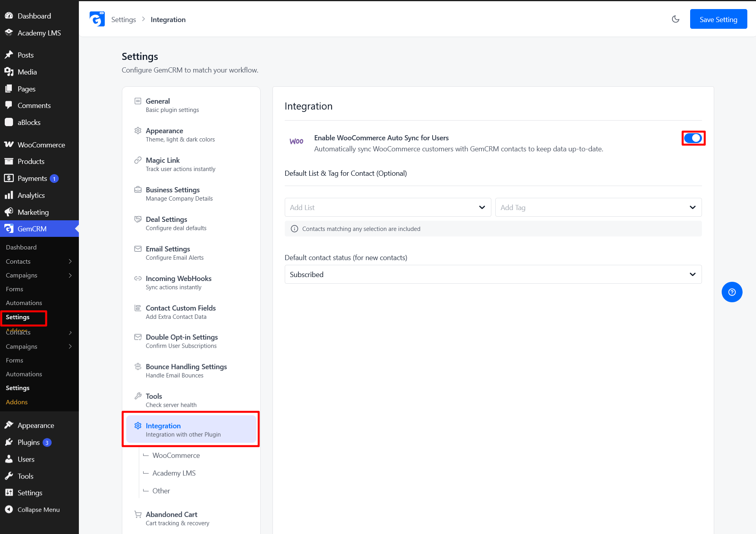The image size is (756, 534).
Task: Open WooCommerce integration sub-item
Action: click(176, 455)
